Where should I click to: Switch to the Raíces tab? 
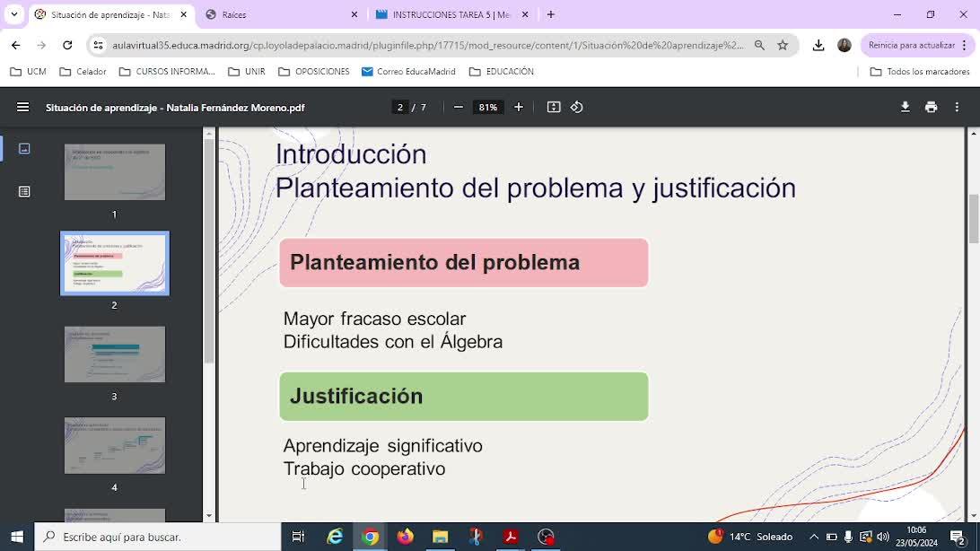click(x=281, y=14)
